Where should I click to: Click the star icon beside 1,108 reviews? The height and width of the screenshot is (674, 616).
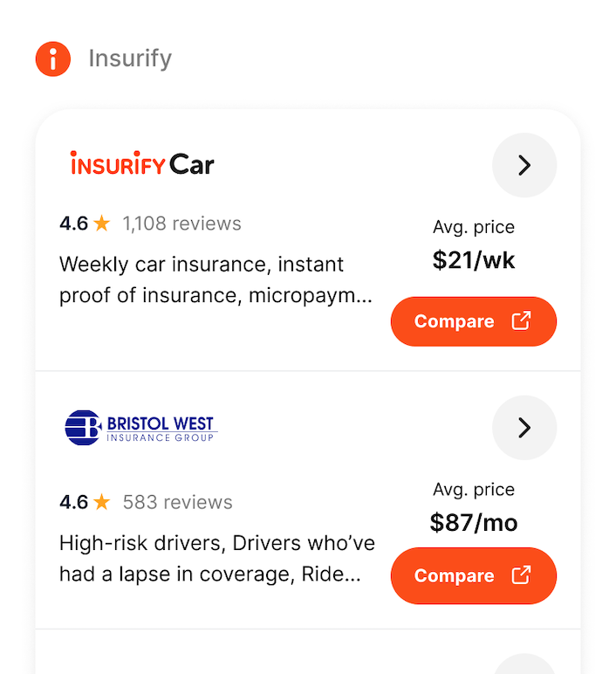[x=102, y=224]
